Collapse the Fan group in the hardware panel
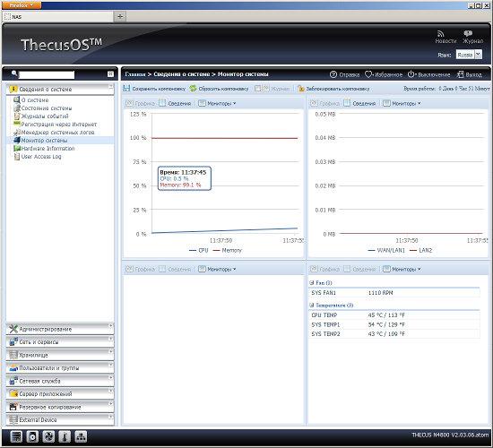Viewport: 493px width, 448px height. (x=312, y=282)
